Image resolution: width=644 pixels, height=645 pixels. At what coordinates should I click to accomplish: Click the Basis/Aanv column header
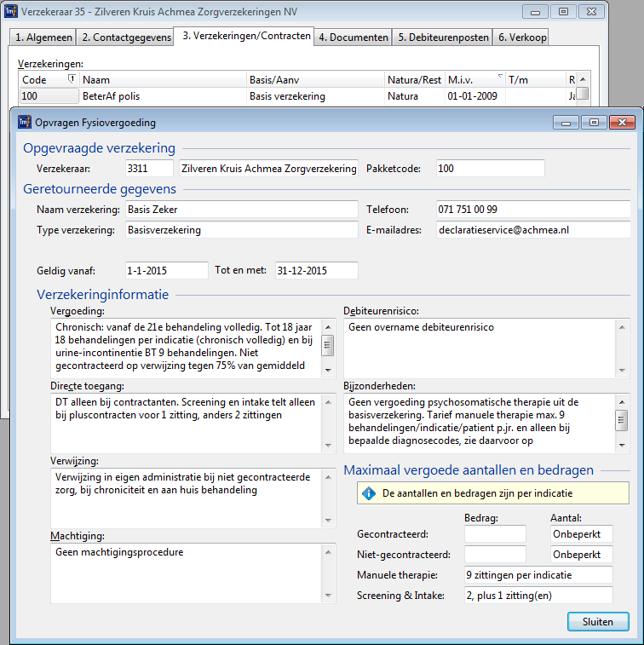[x=315, y=80]
